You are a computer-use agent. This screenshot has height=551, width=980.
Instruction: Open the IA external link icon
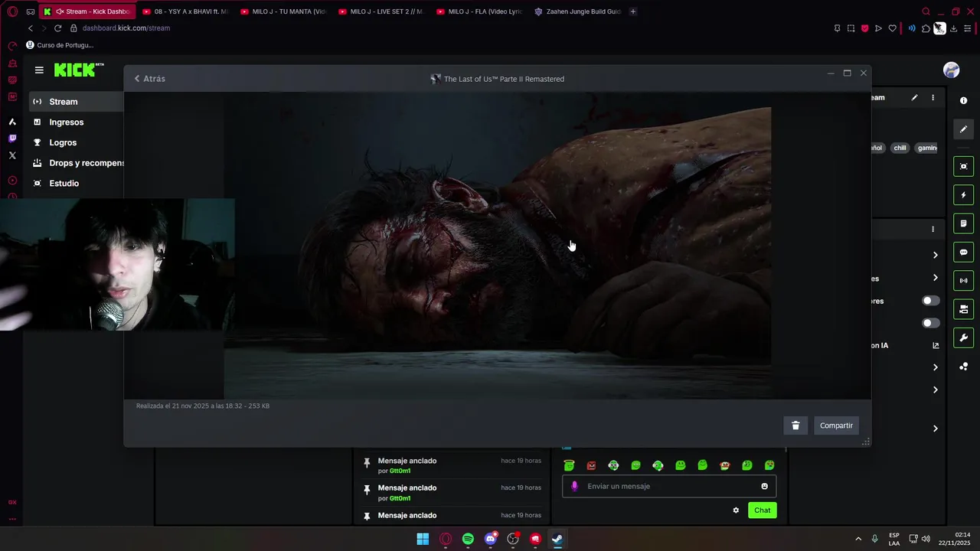pos(935,345)
